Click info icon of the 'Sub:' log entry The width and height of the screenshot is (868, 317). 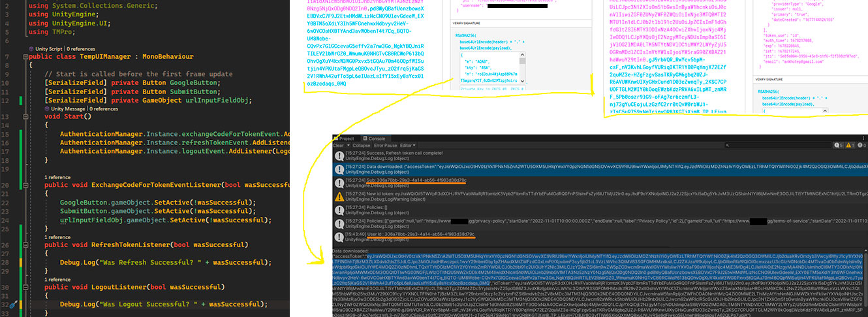click(338, 182)
